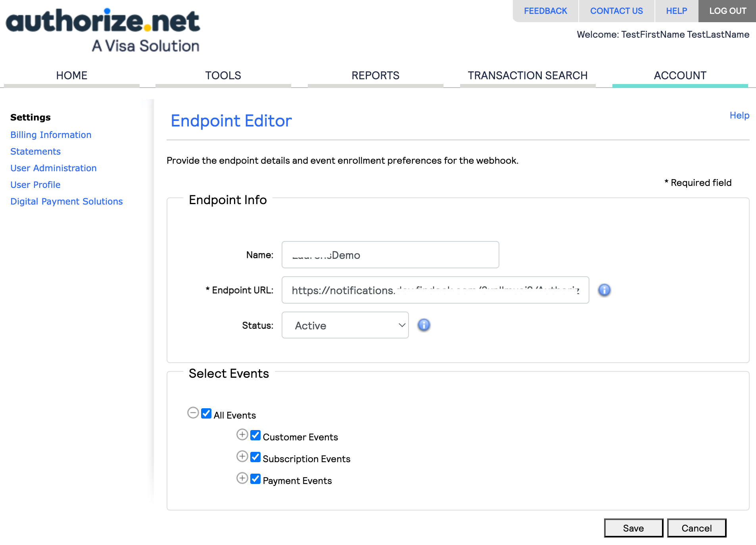The width and height of the screenshot is (756, 545).
Task: Click the Log Out button
Action: click(727, 11)
